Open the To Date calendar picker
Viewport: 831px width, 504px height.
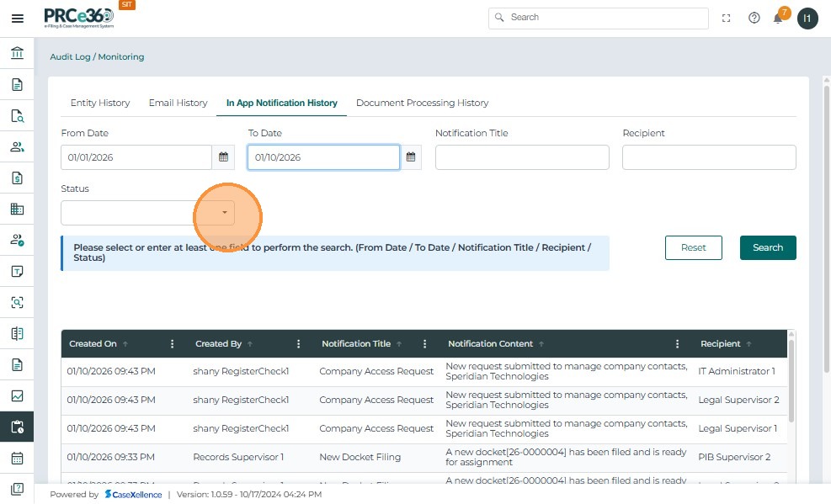[x=411, y=157]
